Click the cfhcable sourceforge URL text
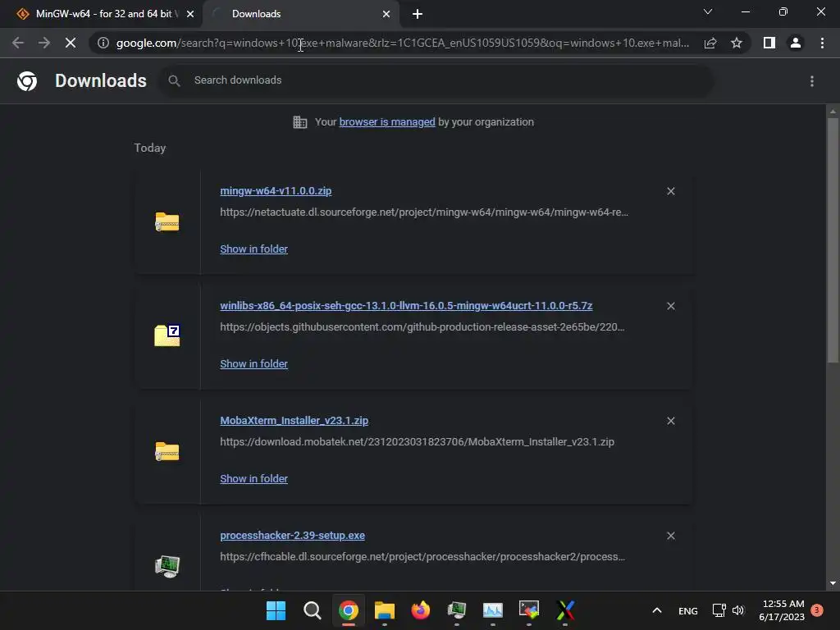The height and width of the screenshot is (630, 840). 422,557
